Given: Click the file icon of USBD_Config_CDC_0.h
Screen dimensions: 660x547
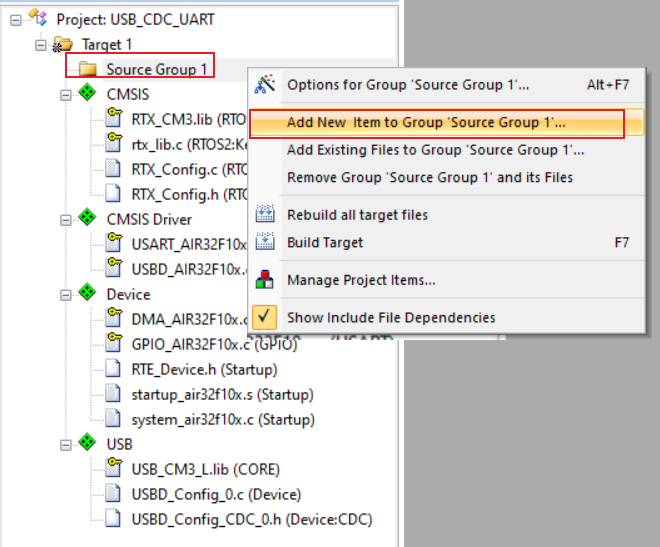Looking at the screenshot, I should [x=113, y=519].
